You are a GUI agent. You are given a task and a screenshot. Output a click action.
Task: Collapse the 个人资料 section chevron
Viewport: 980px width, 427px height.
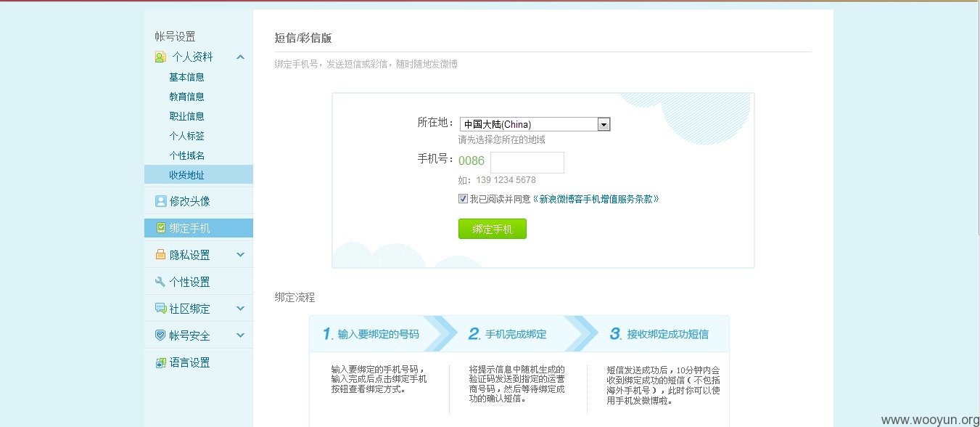point(241,57)
